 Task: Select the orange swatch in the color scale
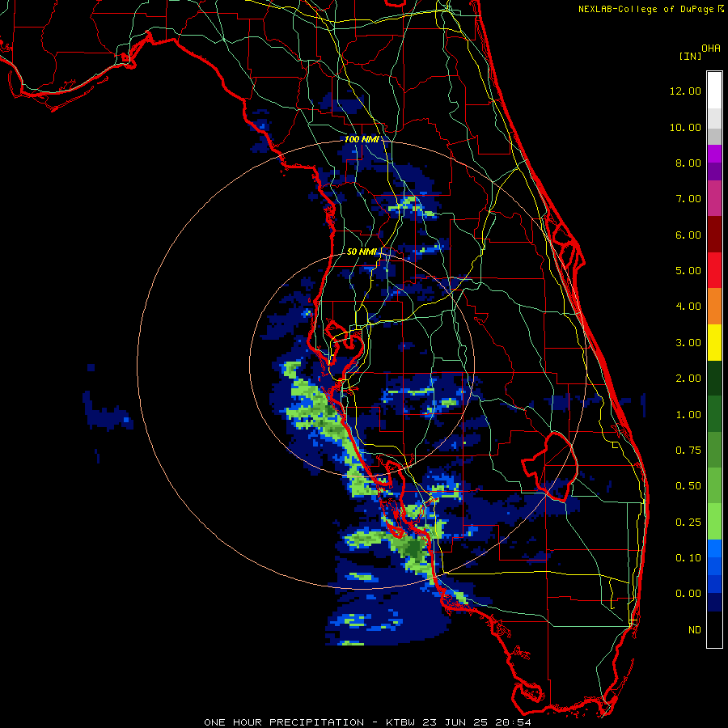(x=714, y=307)
